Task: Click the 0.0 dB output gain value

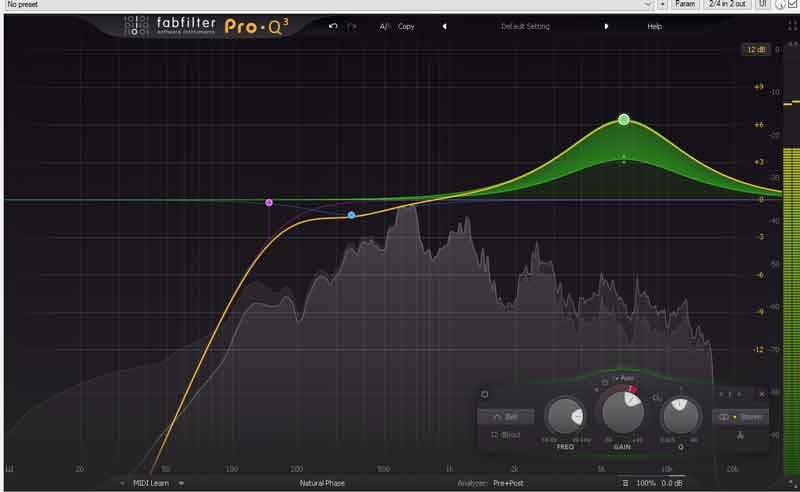Action: coord(672,483)
